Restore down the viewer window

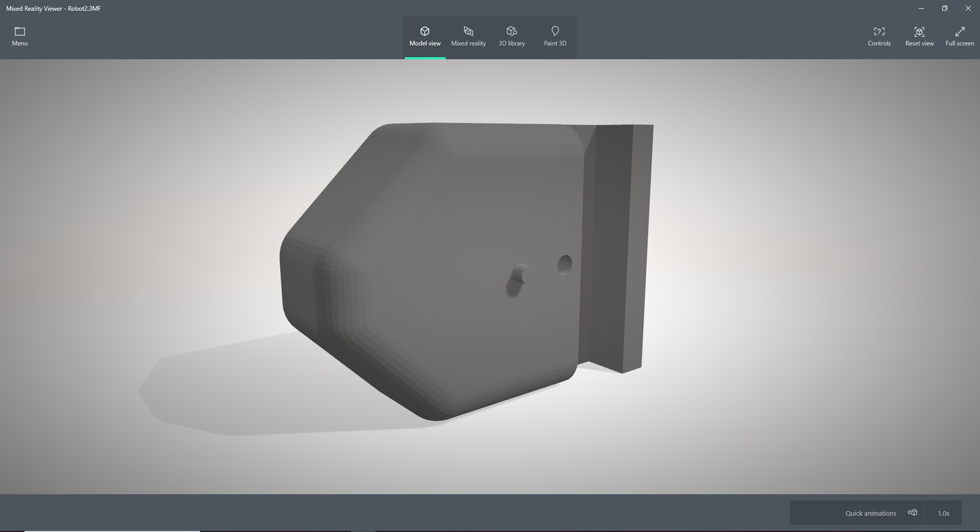click(x=945, y=8)
